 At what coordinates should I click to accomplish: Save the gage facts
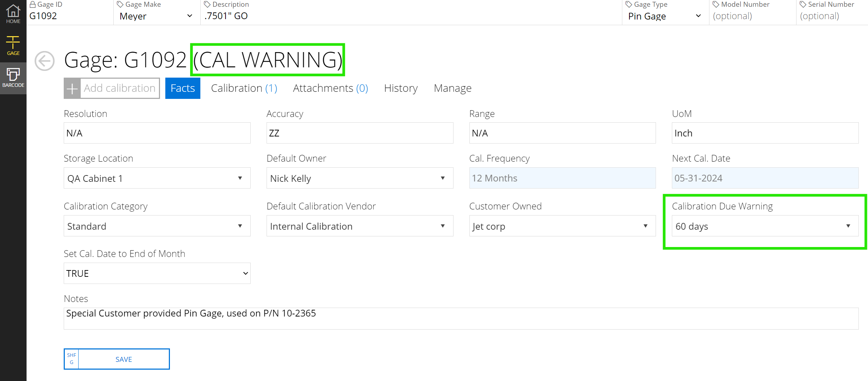[x=117, y=359]
